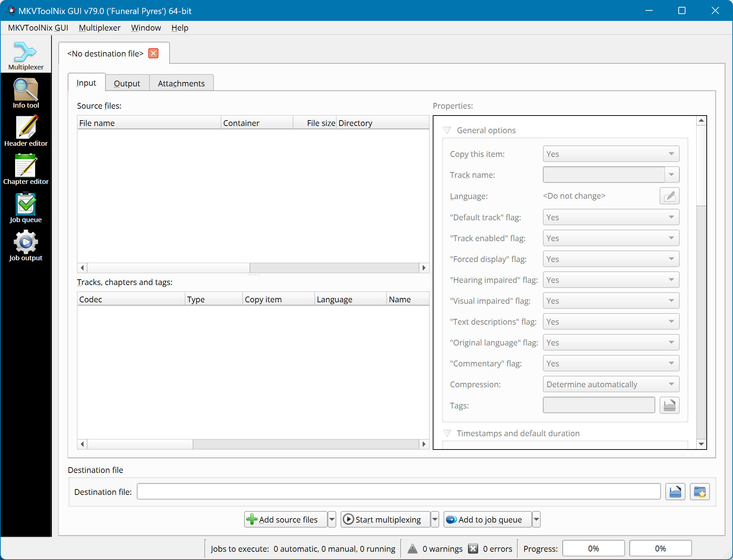Switch to the Output tab

click(128, 83)
